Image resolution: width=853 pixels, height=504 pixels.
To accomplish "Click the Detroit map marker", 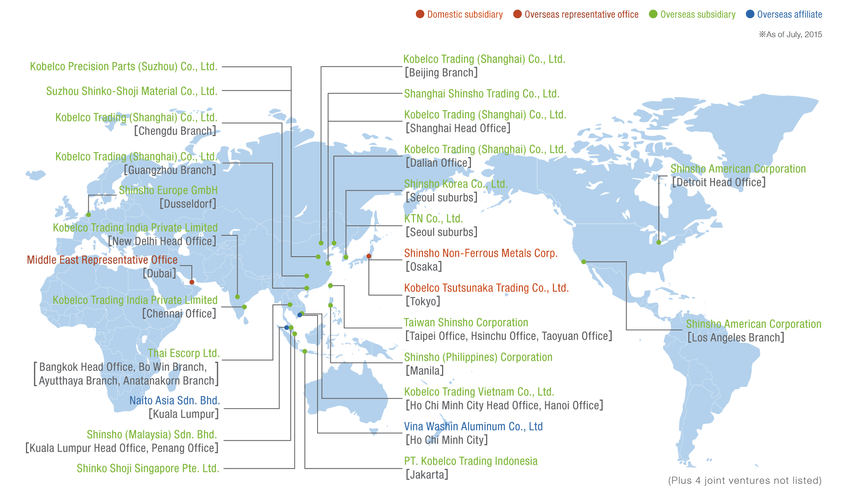I will pos(659,243).
